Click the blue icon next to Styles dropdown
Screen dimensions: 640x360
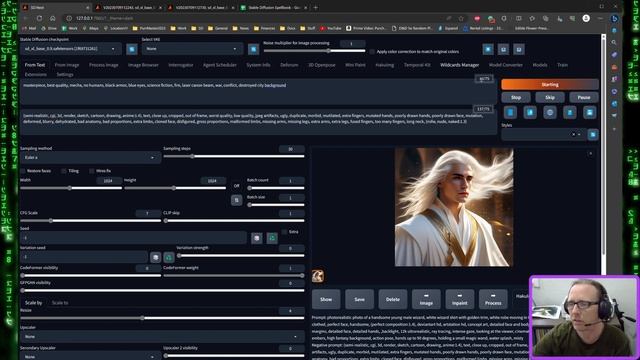tap(593, 135)
